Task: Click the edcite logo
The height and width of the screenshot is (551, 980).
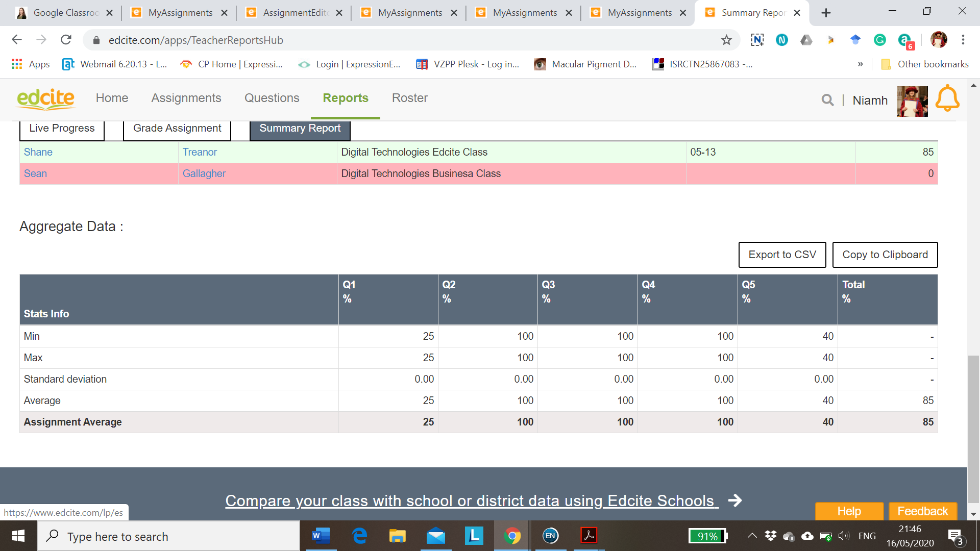Action: [46, 98]
